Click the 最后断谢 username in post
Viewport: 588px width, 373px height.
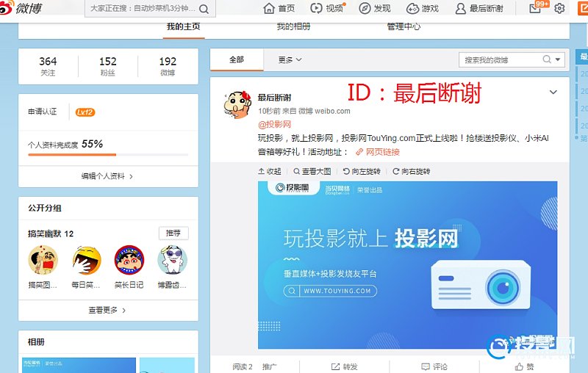tap(274, 98)
